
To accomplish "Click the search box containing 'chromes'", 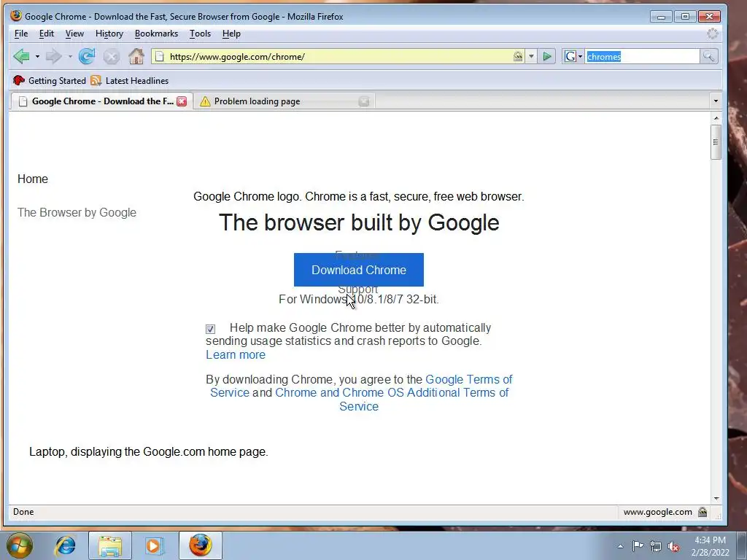I will click(642, 57).
